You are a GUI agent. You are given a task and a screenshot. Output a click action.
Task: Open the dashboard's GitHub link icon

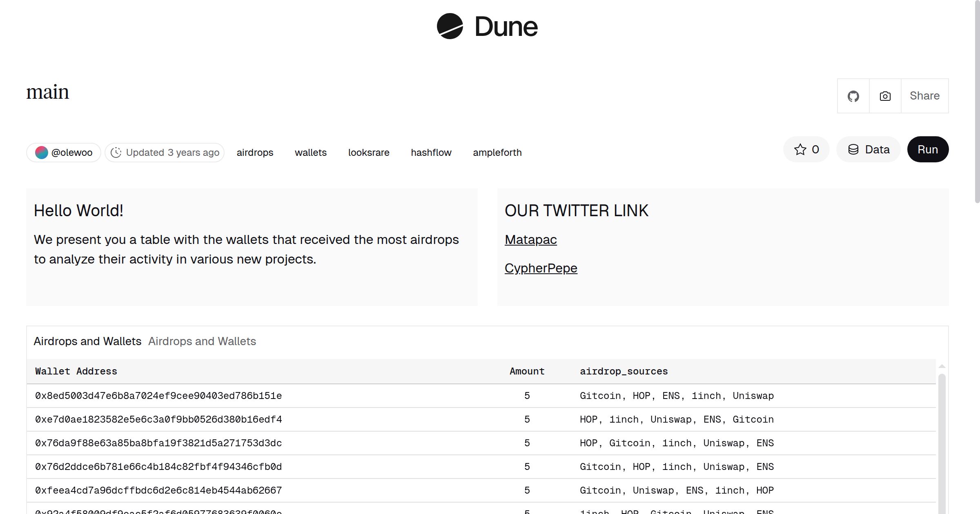(x=853, y=96)
